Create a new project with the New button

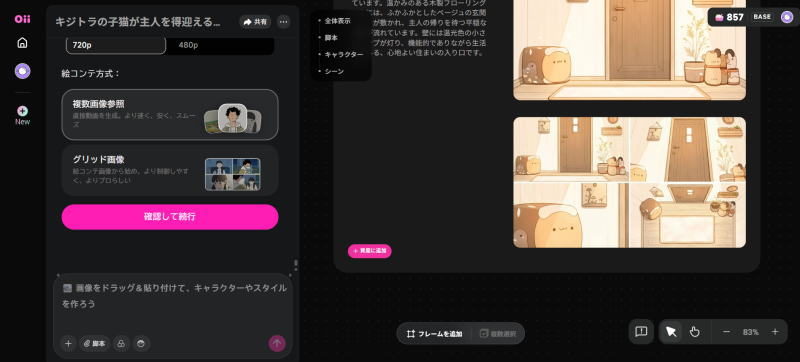coord(22,115)
